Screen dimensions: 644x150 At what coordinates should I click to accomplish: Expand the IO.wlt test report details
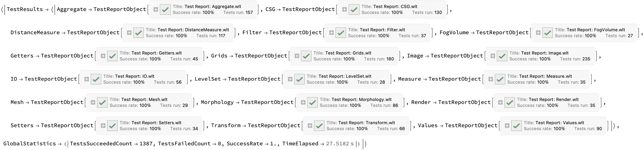click(87, 79)
